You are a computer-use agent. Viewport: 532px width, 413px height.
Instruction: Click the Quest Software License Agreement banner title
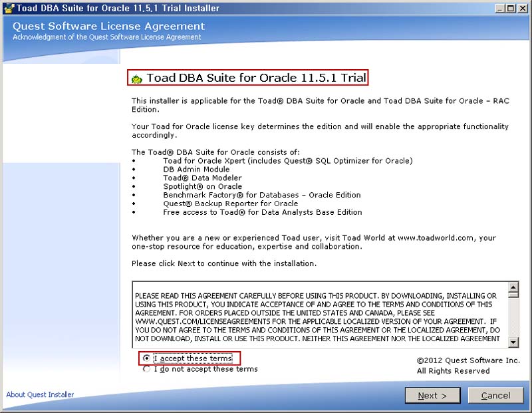pyautogui.click(x=109, y=26)
